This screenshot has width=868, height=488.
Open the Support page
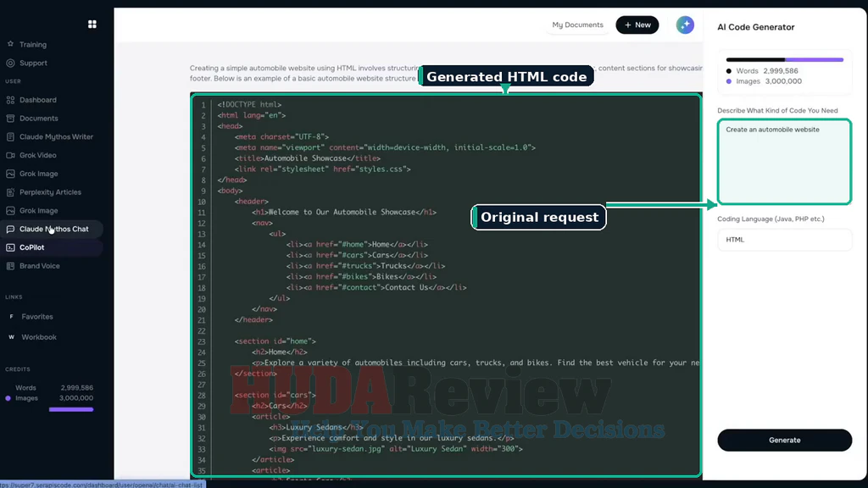coord(33,63)
